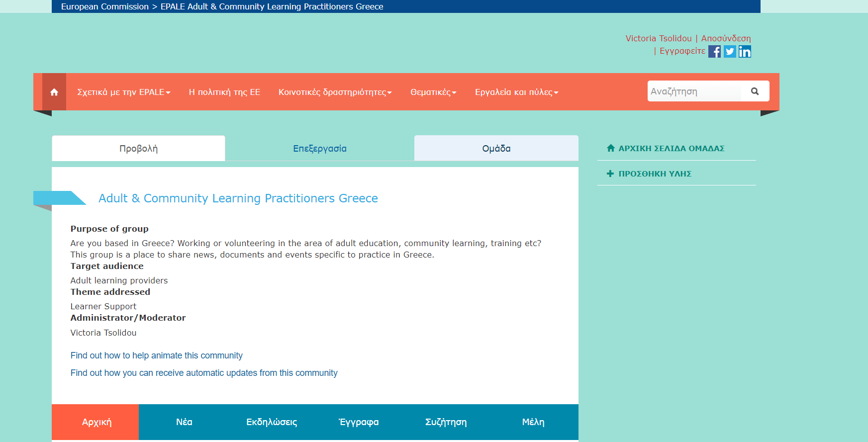The width and height of the screenshot is (868, 442).
Task: Switch to the Μέλη group tab
Action: click(533, 422)
